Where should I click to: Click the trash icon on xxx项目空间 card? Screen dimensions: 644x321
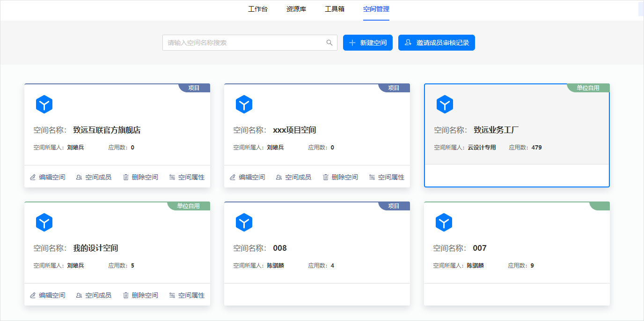pos(326,177)
